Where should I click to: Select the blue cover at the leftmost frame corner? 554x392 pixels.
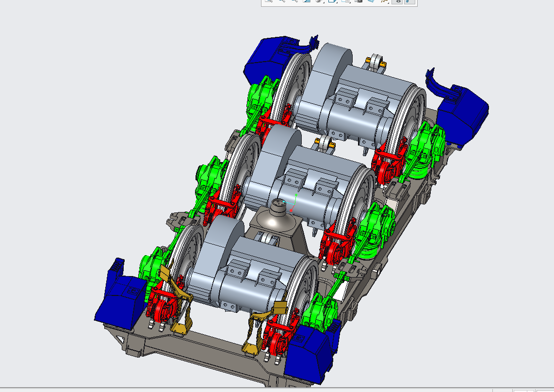click(x=120, y=295)
